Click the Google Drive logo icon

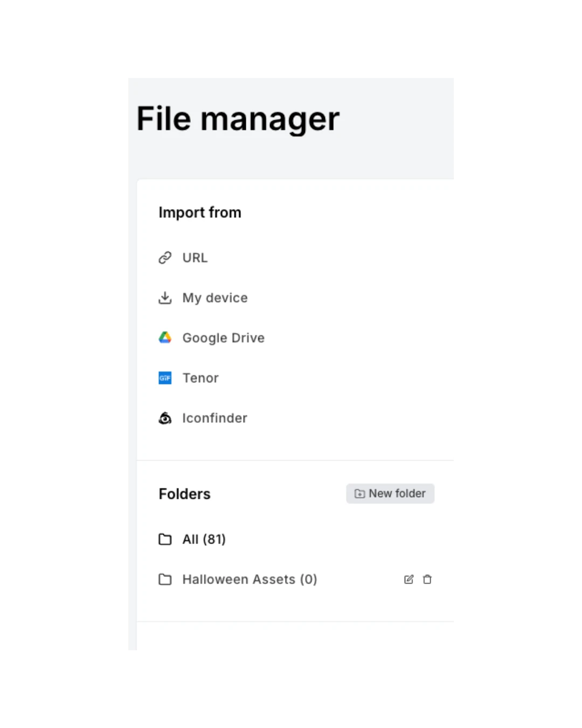coord(165,338)
